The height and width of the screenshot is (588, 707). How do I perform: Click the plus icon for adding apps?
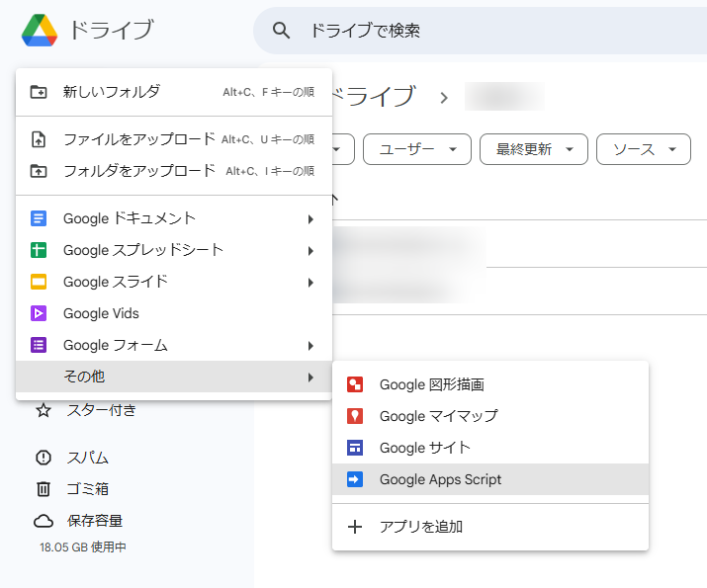coord(355,527)
